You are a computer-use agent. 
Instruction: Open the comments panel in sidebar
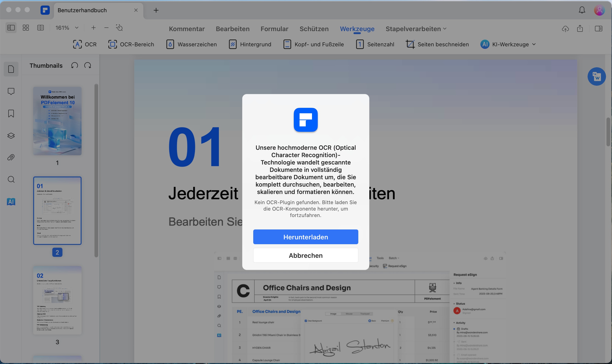click(x=11, y=91)
